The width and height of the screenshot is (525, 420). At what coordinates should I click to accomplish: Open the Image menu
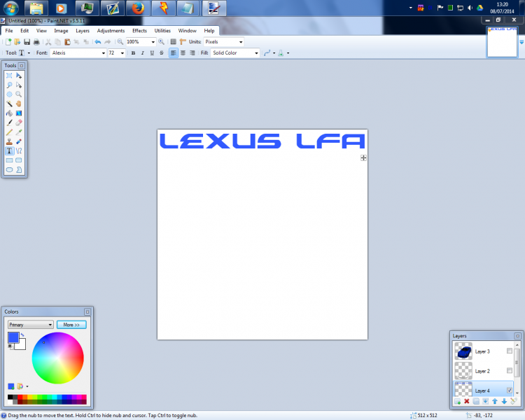click(x=61, y=31)
